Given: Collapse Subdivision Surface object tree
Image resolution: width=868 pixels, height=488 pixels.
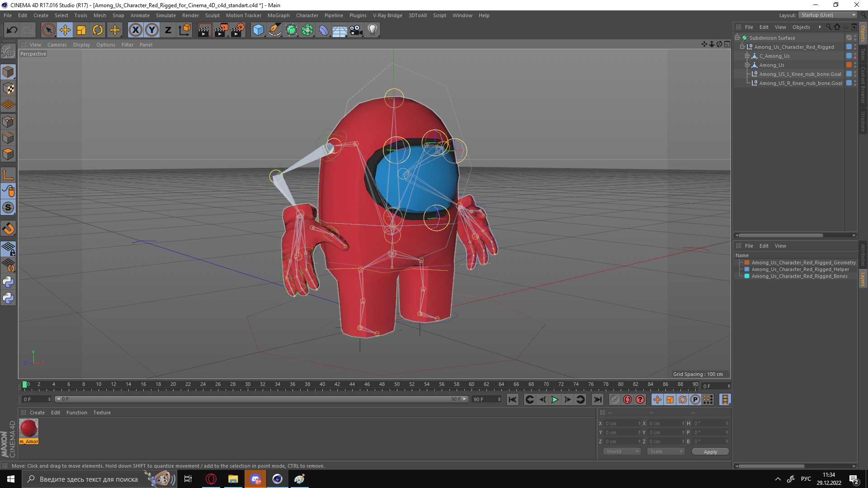Looking at the screenshot, I should click(x=738, y=38).
